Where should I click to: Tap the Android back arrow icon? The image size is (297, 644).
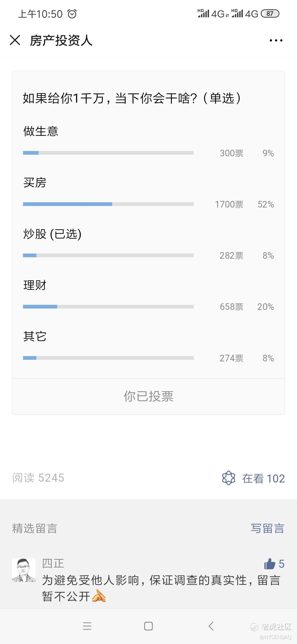click(211, 626)
